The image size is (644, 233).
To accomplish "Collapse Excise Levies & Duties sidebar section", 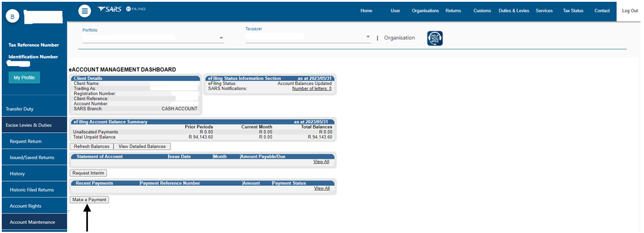I will tap(33, 125).
